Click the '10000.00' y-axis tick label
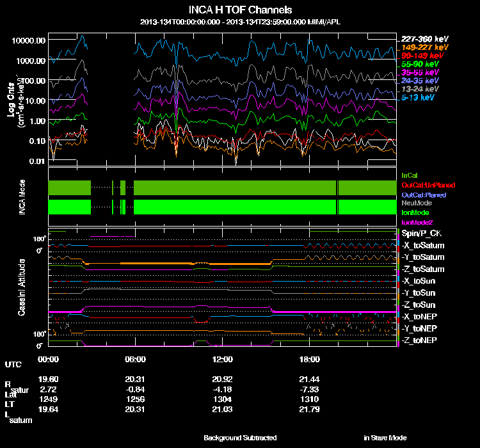Image resolution: width=480 pixels, height=448 pixels. click(x=28, y=40)
